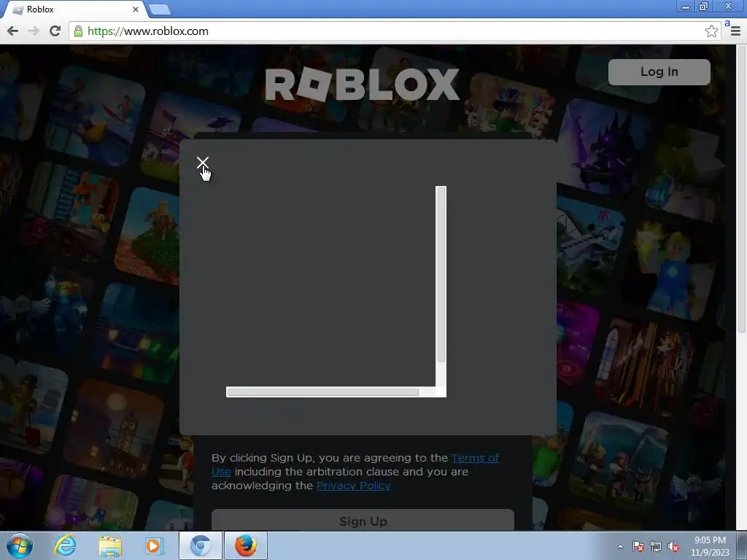The image size is (747, 560).
Task: Click the address bar showing www.roblox.com
Action: point(395,31)
